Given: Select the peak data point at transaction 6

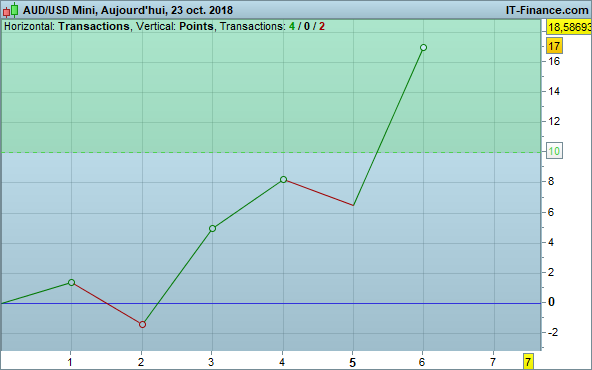Looking at the screenshot, I should [x=423, y=48].
